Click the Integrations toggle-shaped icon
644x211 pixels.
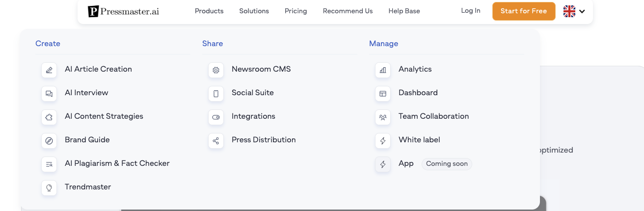click(x=216, y=117)
